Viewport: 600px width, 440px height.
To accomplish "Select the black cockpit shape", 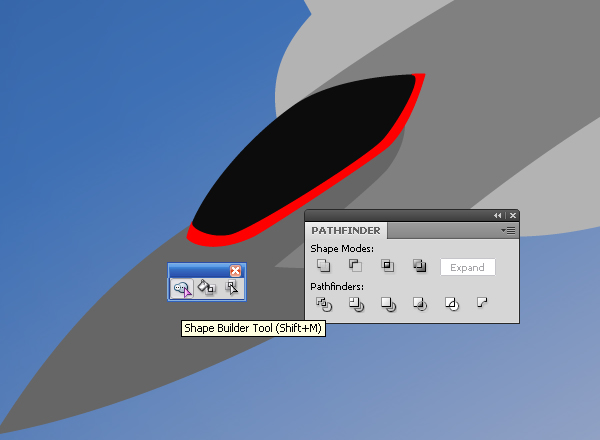I will point(306,153).
